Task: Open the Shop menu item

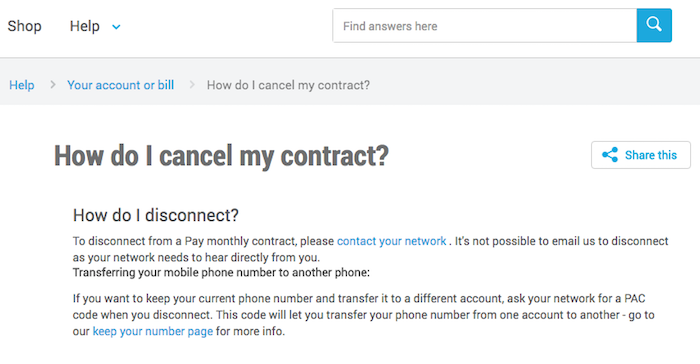Action: click(25, 26)
